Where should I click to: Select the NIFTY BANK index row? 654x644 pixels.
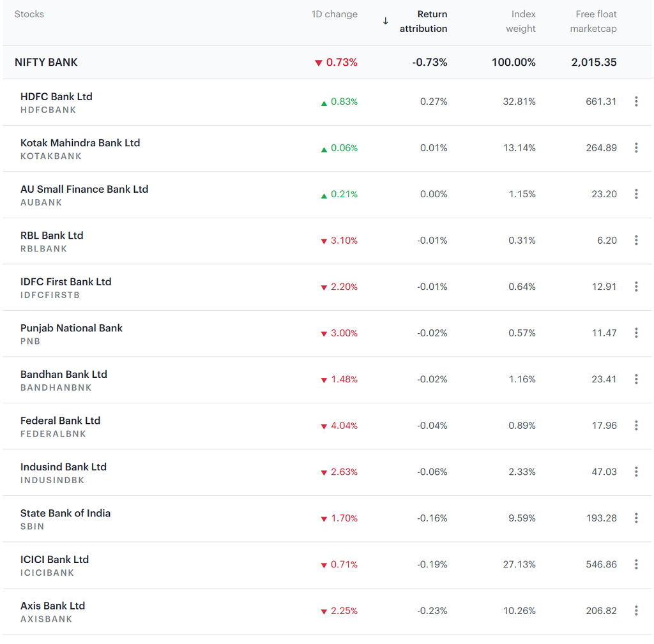click(x=45, y=62)
